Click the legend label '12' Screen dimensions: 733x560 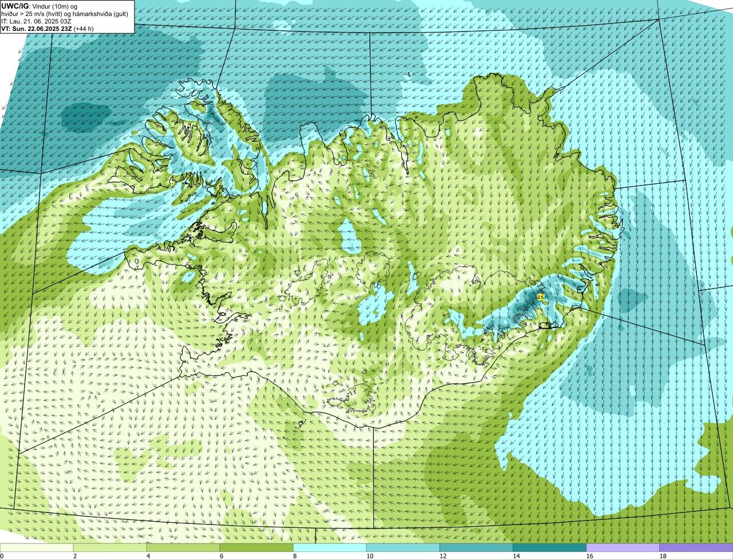(443, 556)
